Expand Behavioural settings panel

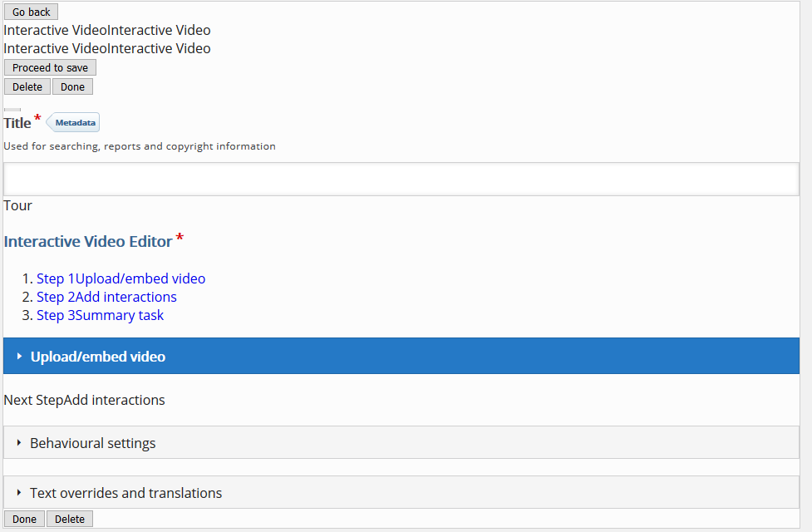[x=401, y=442]
